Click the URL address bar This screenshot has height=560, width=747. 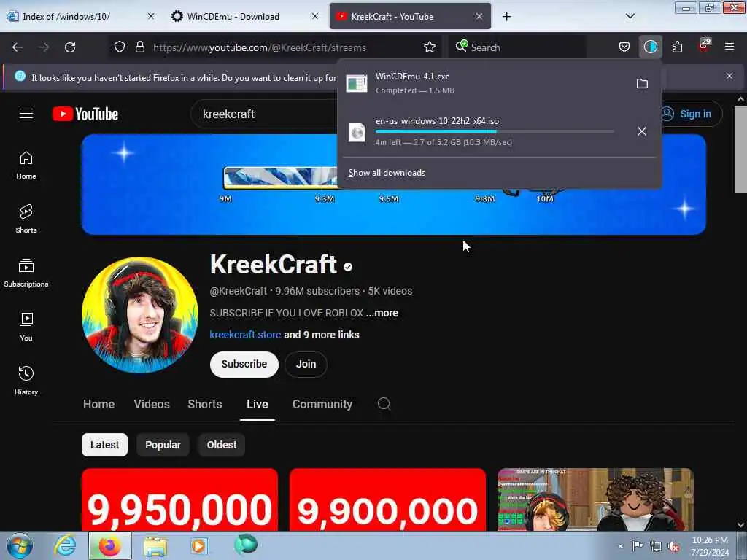276,47
